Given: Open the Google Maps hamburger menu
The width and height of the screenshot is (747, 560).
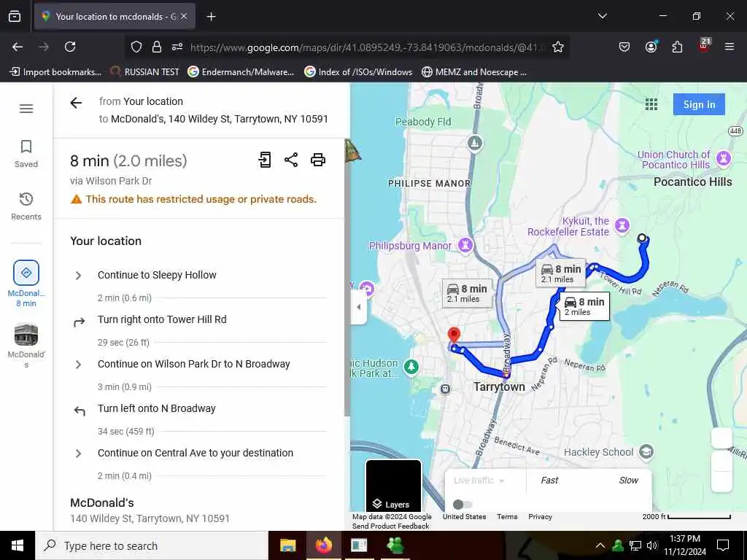Looking at the screenshot, I should pos(26,109).
